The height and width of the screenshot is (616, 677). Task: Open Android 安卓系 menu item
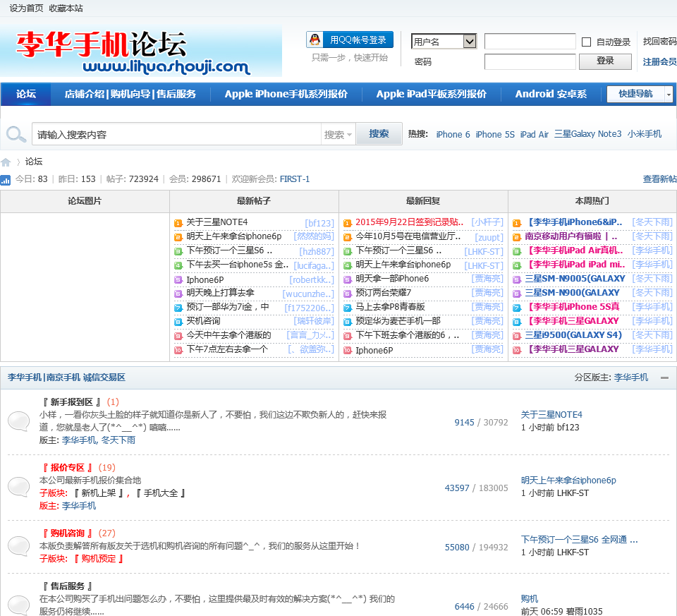(x=551, y=94)
